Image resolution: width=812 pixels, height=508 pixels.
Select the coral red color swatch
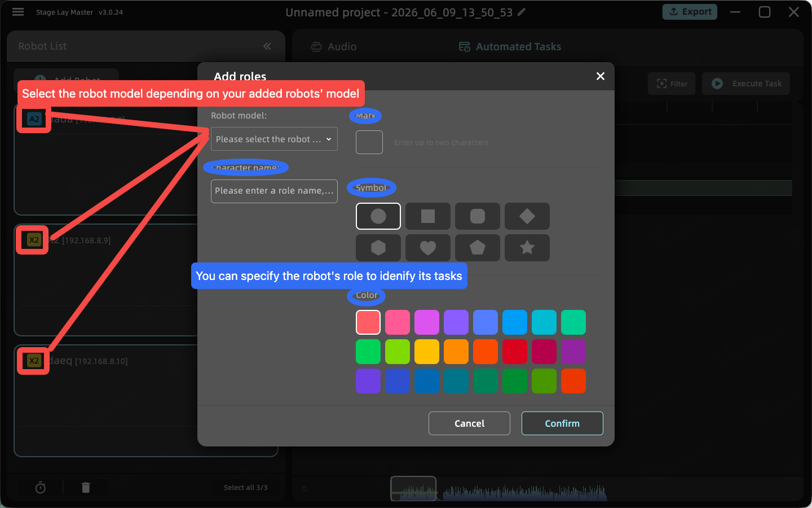tap(368, 322)
